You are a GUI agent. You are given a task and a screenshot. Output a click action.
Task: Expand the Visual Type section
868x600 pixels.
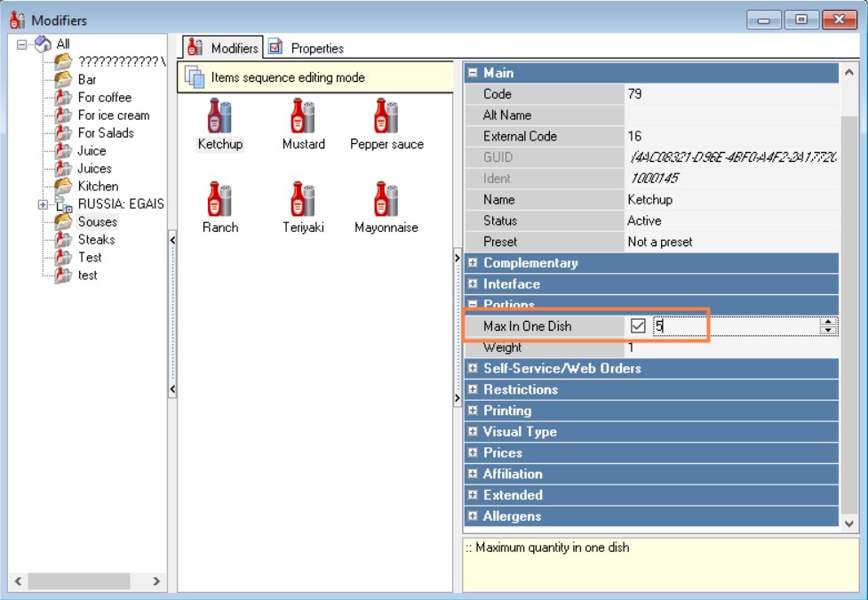coord(473,431)
